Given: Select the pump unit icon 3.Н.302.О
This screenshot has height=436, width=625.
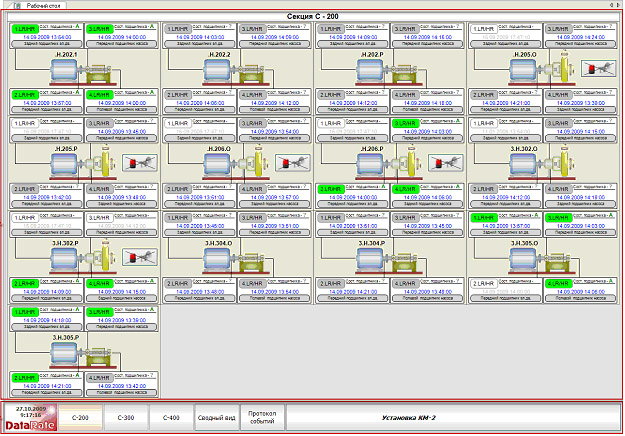Looking at the screenshot, I should (542, 163).
